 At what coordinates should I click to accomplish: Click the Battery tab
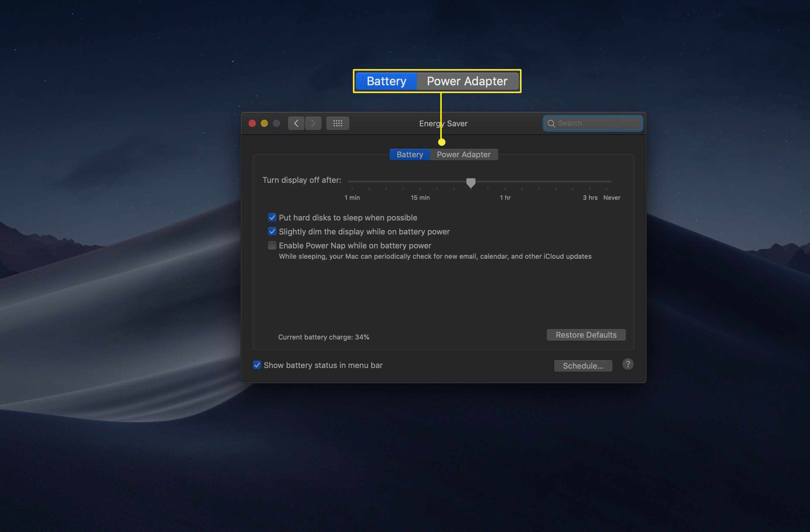[x=410, y=154]
